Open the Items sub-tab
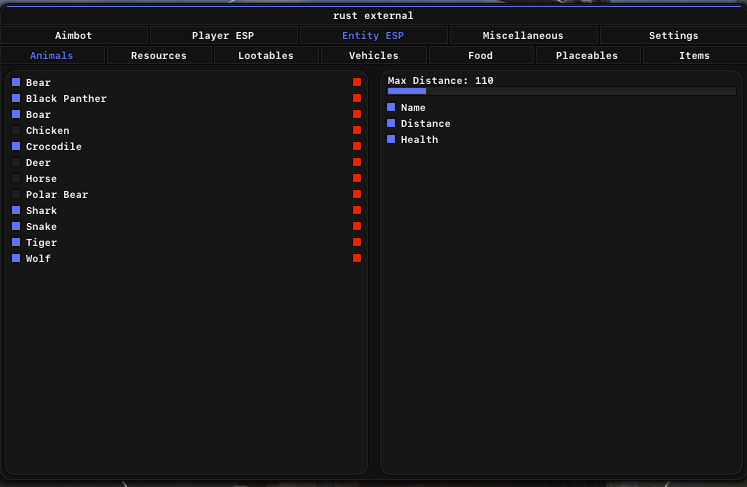This screenshot has width=747, height=487. [694, 55]
